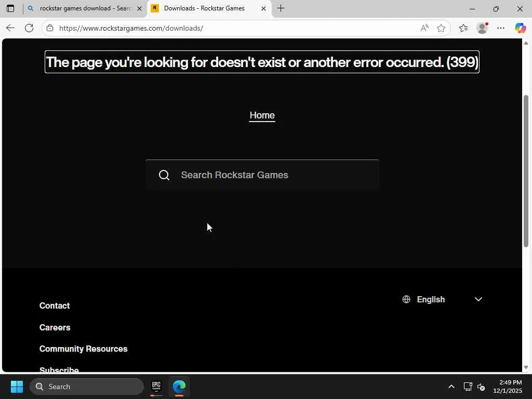
Task: Click the language dropdown chevron arrow
Action: tap(478, 299)
